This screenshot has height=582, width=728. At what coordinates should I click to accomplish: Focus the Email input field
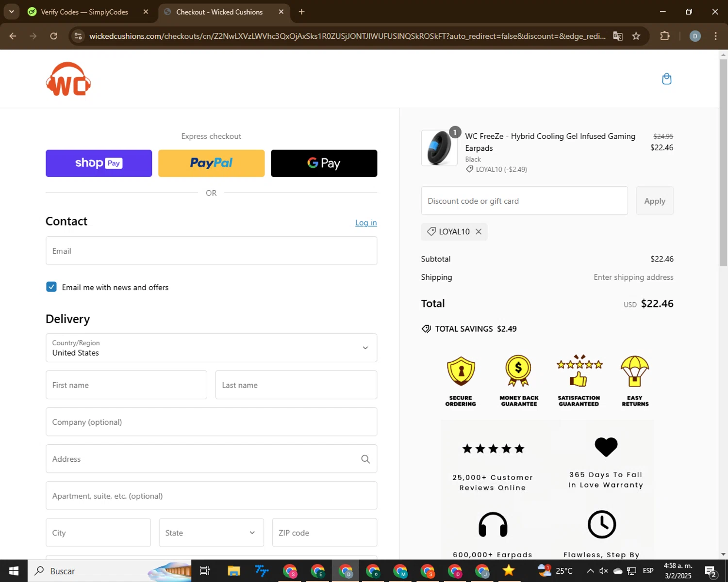pyautogui.click(x=211, y=251)
